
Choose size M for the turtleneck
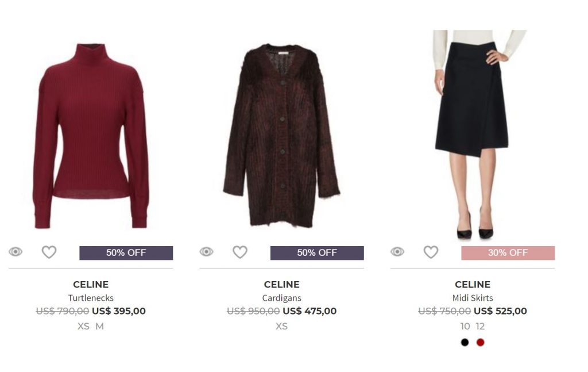pyautogui.click(x=99, y=326)
